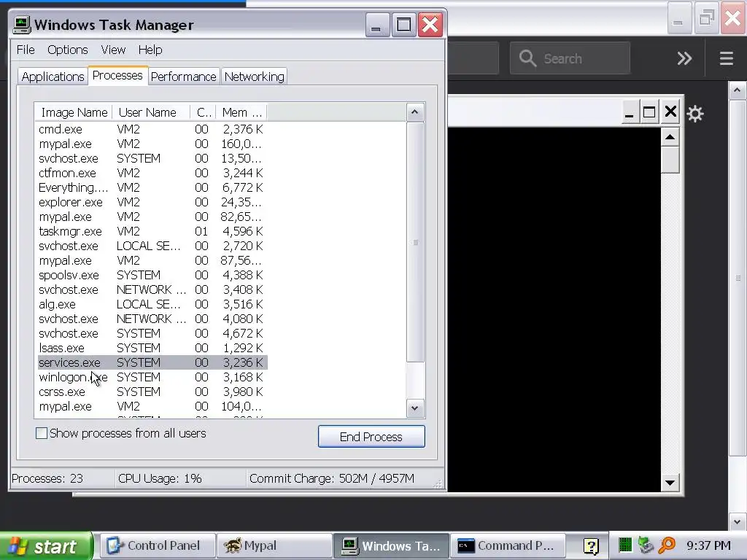Open the Windows start menu
The width and height of the screenshot is (747, 560).
click(46, 545)
